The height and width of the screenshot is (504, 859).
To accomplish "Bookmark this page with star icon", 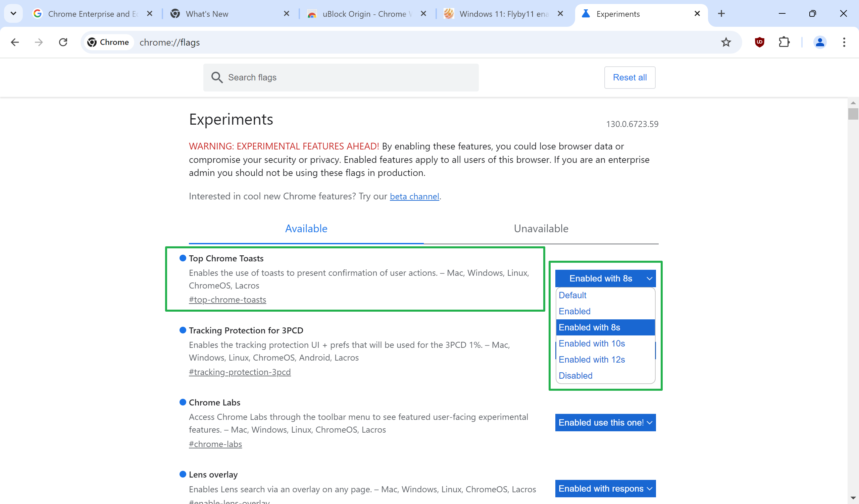I will tap(726, 42).
